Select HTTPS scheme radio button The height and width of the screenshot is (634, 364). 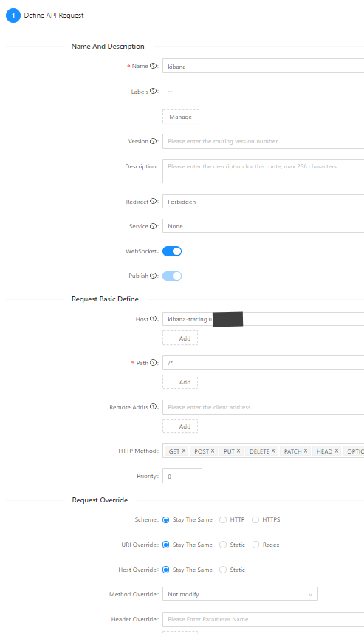pos(255,520)
